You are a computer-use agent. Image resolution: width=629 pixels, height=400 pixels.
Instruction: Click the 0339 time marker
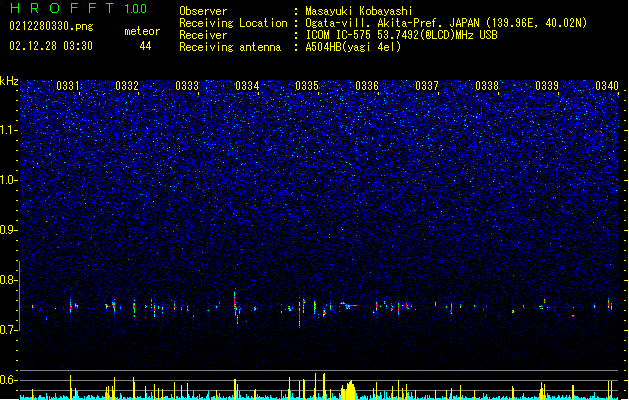pyautogui.click(x=547, y=86)
